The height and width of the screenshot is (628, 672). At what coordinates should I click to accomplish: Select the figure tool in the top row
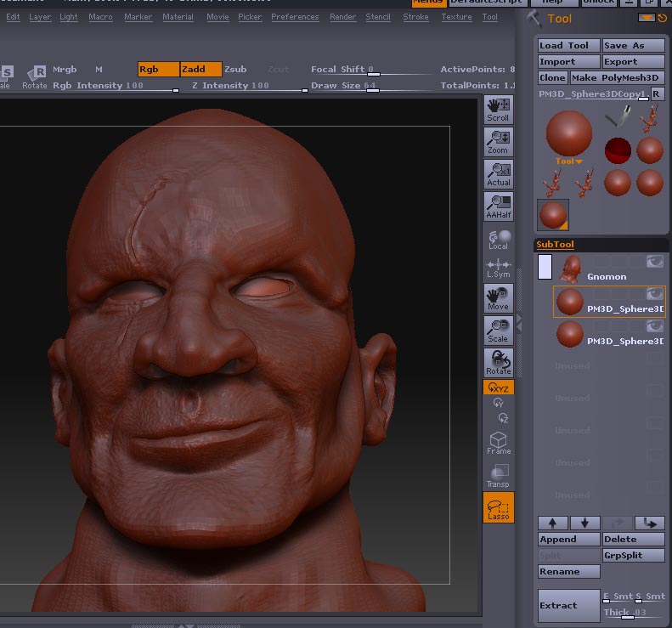[650, 118]
